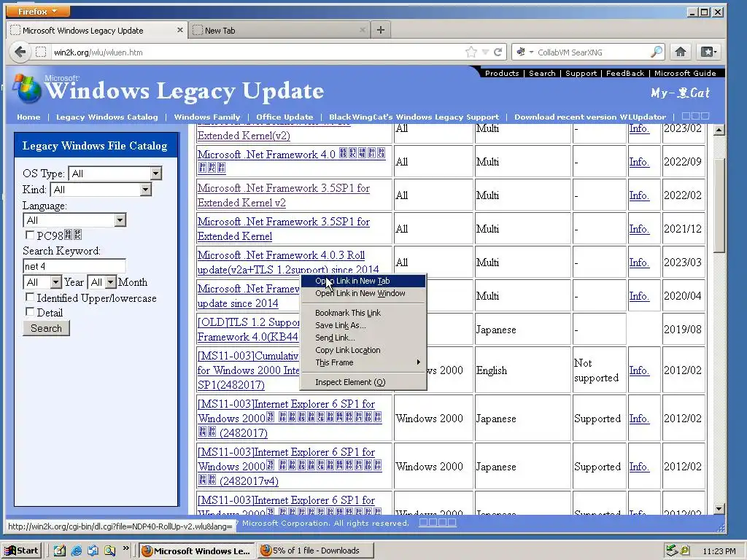Viewport: 747px width, 560px height.
Task: Click the speaker-like tray icon beside the clock
Action: point(685,551)
